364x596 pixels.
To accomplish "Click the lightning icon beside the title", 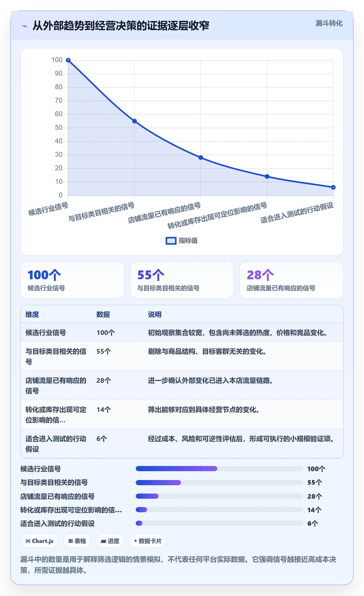I will 25,26.
